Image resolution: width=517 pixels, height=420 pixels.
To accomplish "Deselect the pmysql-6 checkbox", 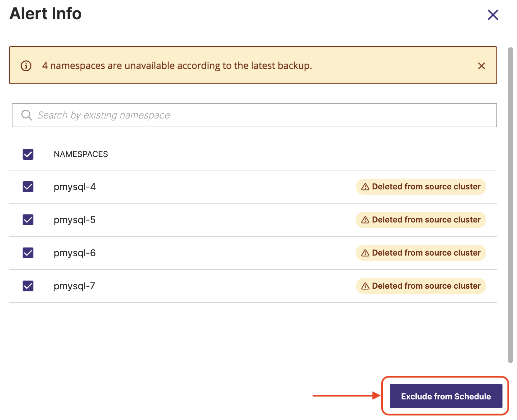I will (28, 253).
